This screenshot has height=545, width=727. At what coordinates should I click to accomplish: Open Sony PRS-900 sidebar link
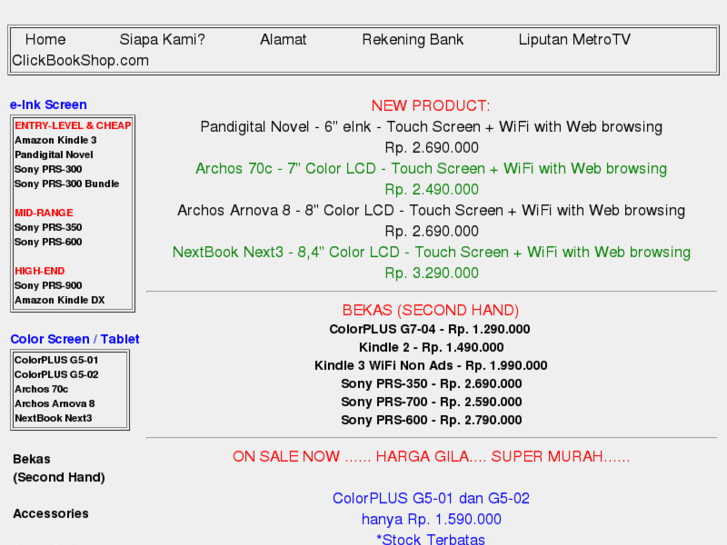(48, 285)
